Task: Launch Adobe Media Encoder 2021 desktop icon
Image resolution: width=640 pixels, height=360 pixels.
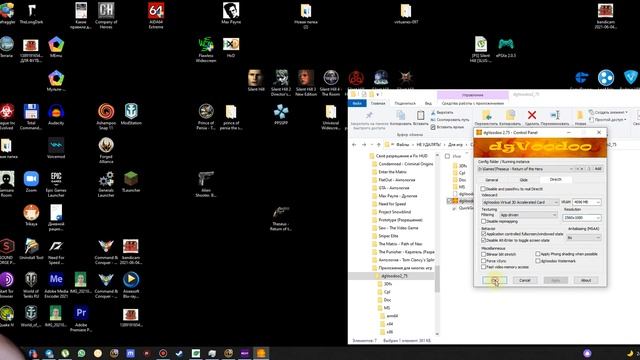Action: tap(56, 285)
